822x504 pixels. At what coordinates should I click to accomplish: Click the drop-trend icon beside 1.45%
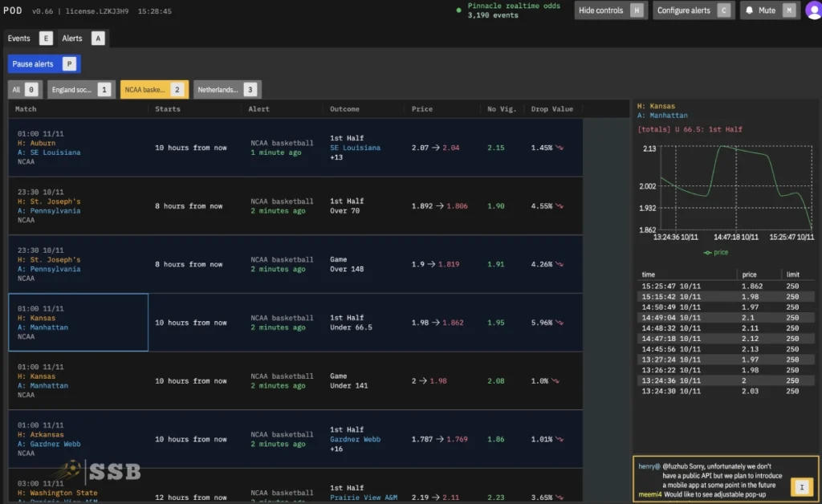coord(560,148)
